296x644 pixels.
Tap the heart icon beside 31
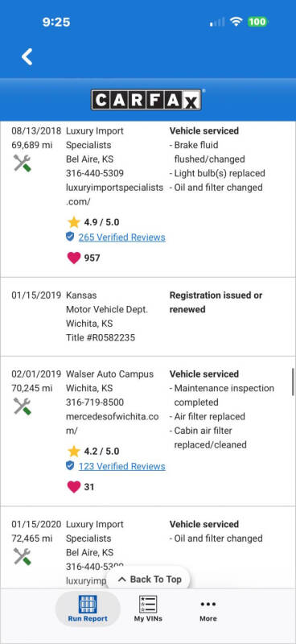[x=74, y=487]
